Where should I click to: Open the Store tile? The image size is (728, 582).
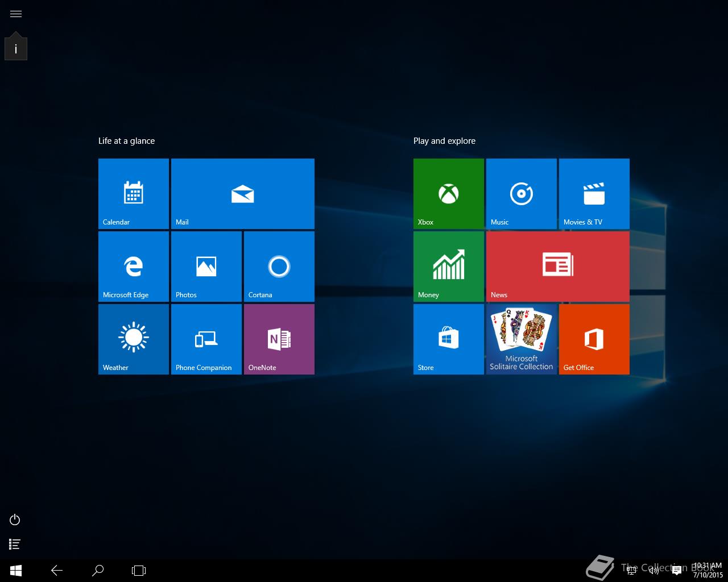449,339
